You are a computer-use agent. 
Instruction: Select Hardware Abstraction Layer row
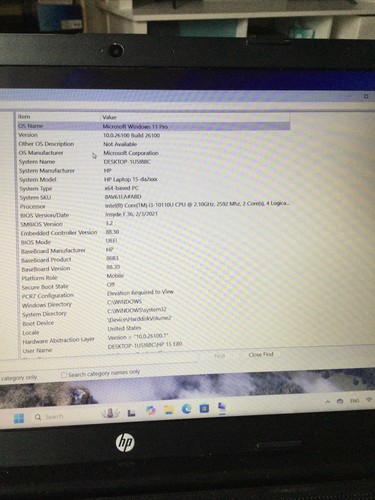(58, 341)
